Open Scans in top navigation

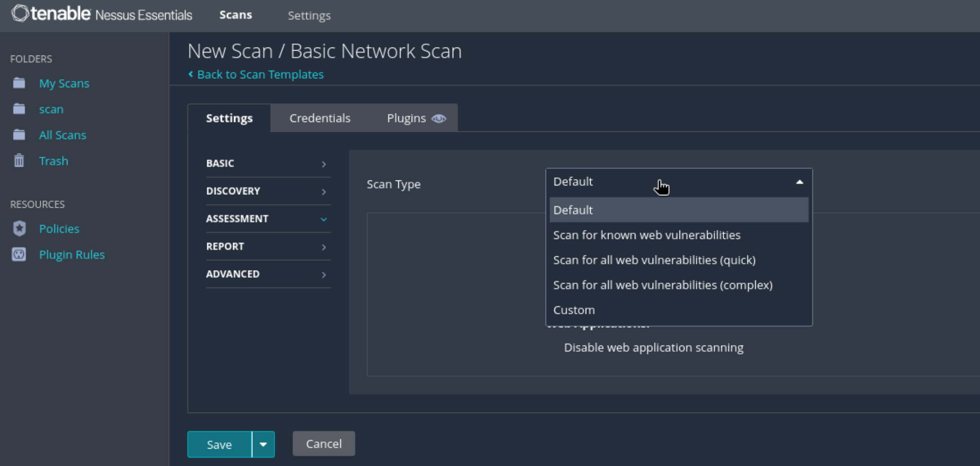236,15
